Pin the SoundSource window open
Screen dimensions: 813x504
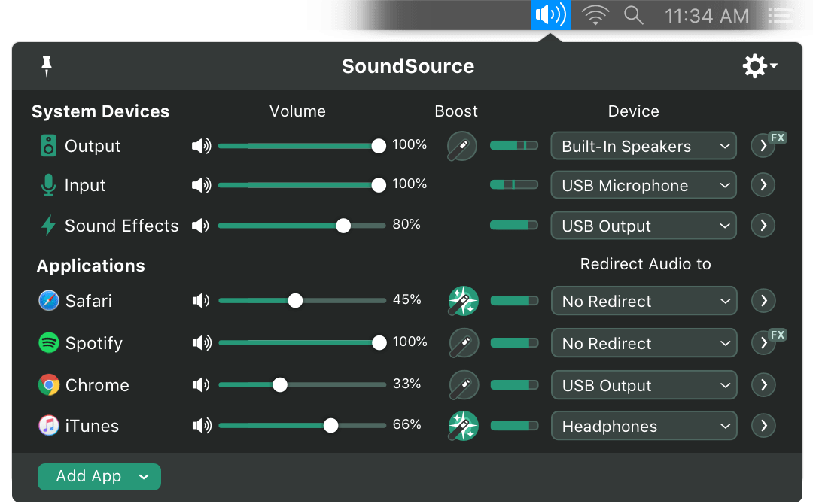pyautogui.click(x=47, y=66)
